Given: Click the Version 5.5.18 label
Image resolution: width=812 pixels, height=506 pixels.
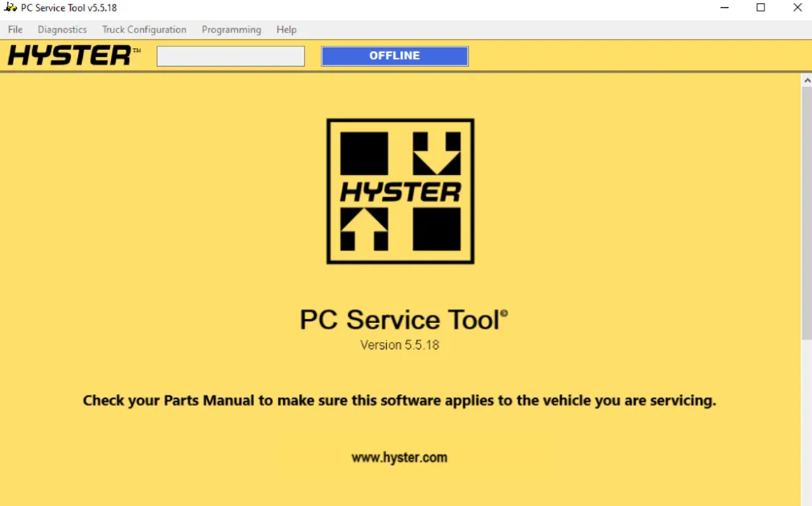Looking at the screenshot, I should click(400, 345).
